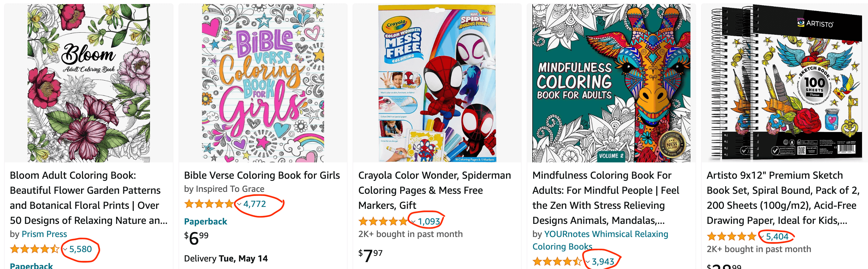Open the Mindfulness Coloring Book giraffe cover
This screenshot has height=269, width=868.
(x=611, y=83)
